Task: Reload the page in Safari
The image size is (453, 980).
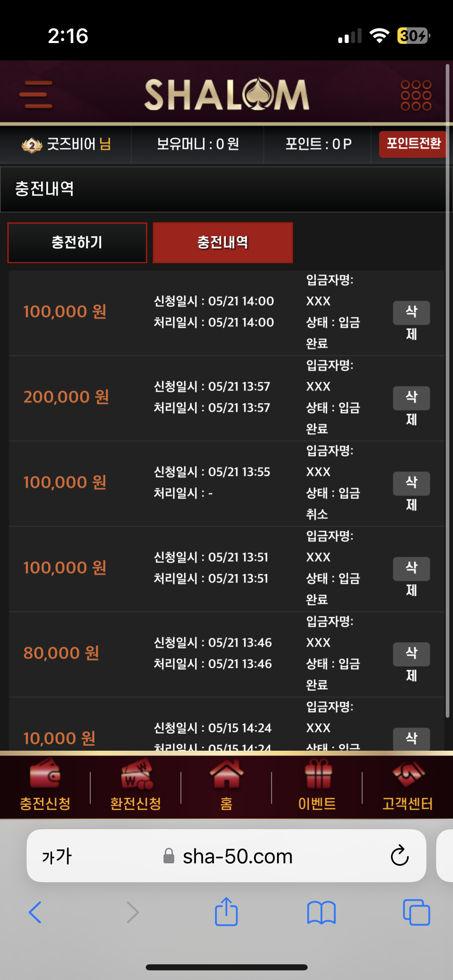Action: pos(399,856)
